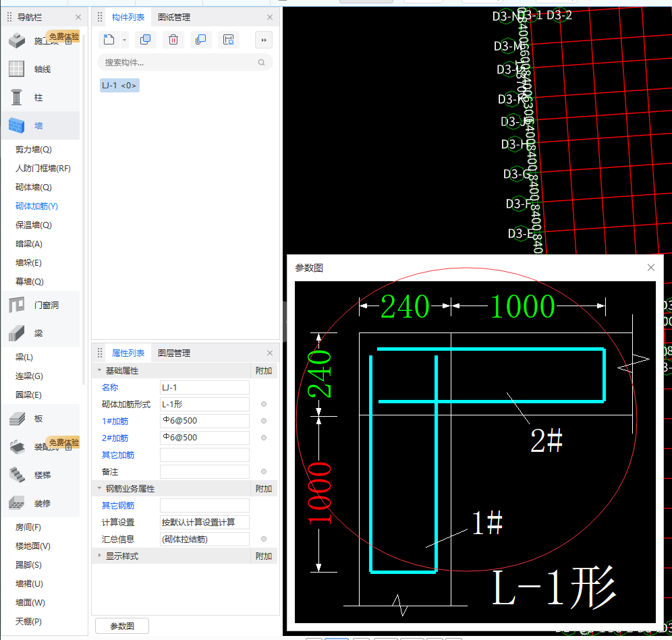Close the 参数图 dialog
The height and width of the screenshot is (640, 672).
pos(651,267)
